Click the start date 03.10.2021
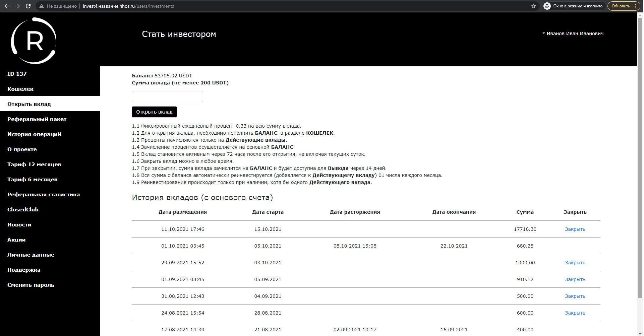The width and height of the screenshot is (644, 336). (x=268, y=263)
